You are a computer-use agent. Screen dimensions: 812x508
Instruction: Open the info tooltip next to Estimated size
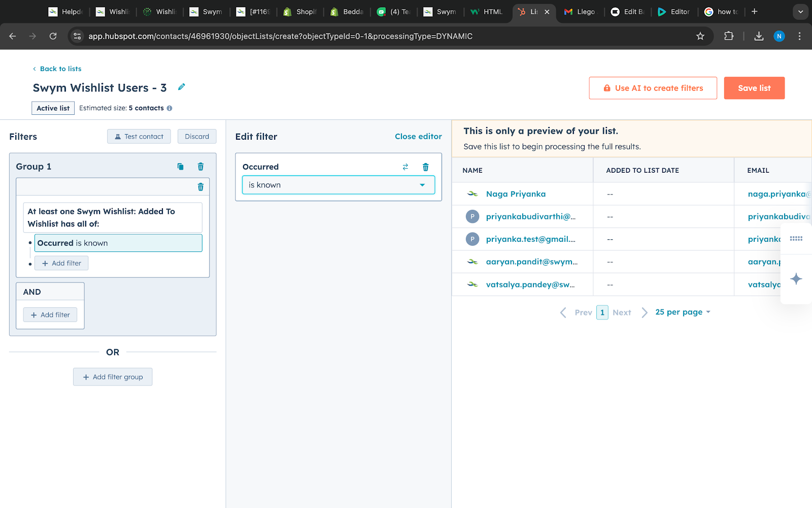tap(170, 108)
